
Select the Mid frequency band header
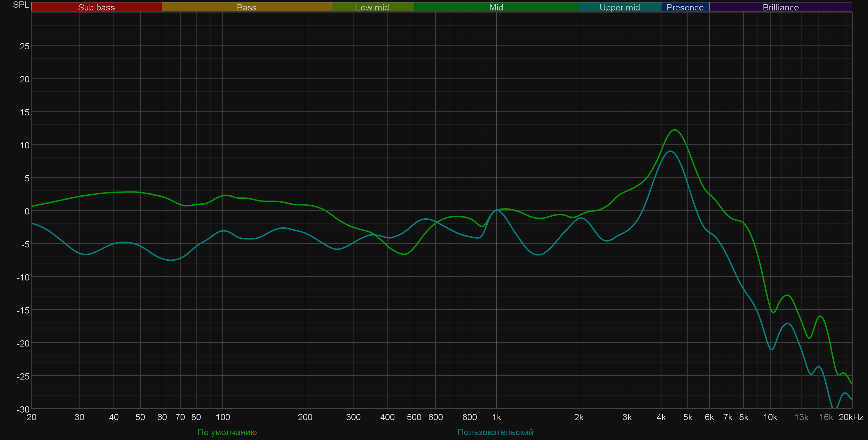(496, 7)
